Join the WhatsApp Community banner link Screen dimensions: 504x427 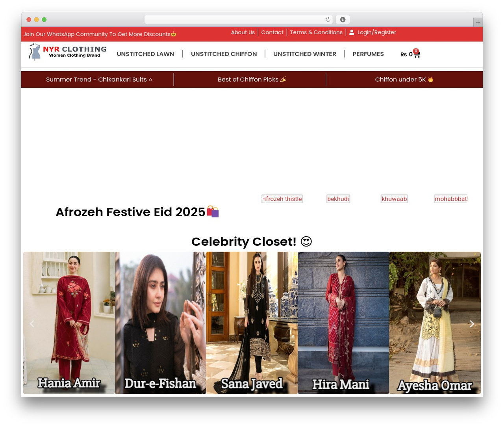[x=100, y=34]
